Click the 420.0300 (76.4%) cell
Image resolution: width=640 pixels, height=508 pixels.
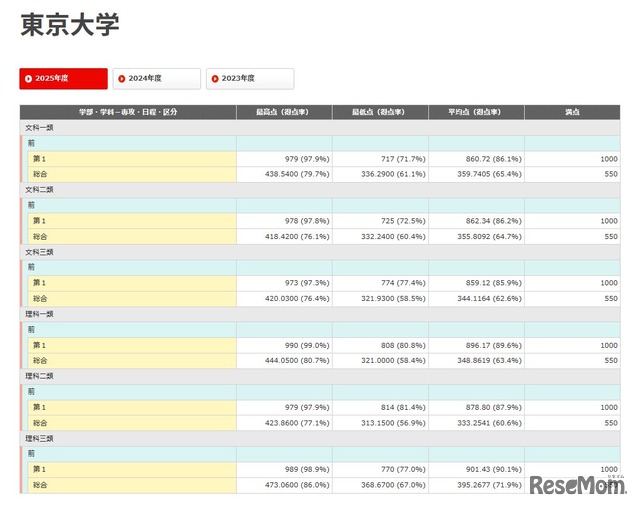(x=284, y=299)
